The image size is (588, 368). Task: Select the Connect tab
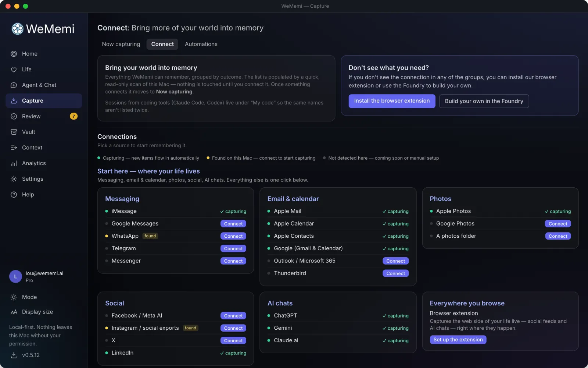162,44
